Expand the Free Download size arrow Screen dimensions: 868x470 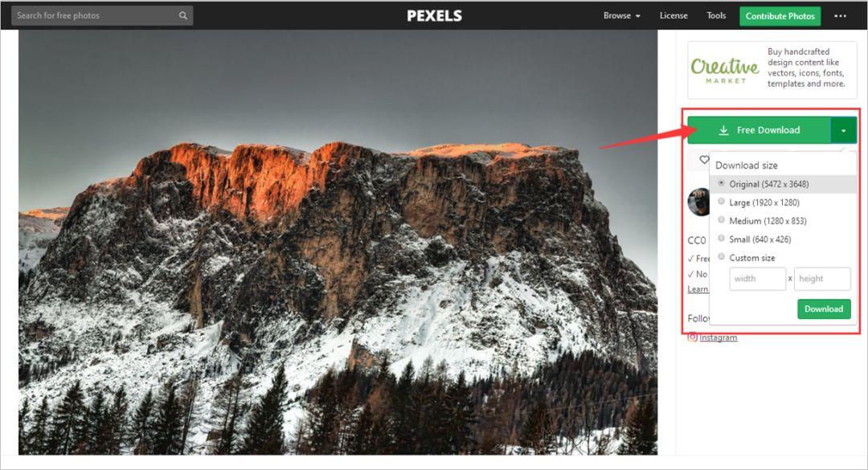tap(844, 130)
